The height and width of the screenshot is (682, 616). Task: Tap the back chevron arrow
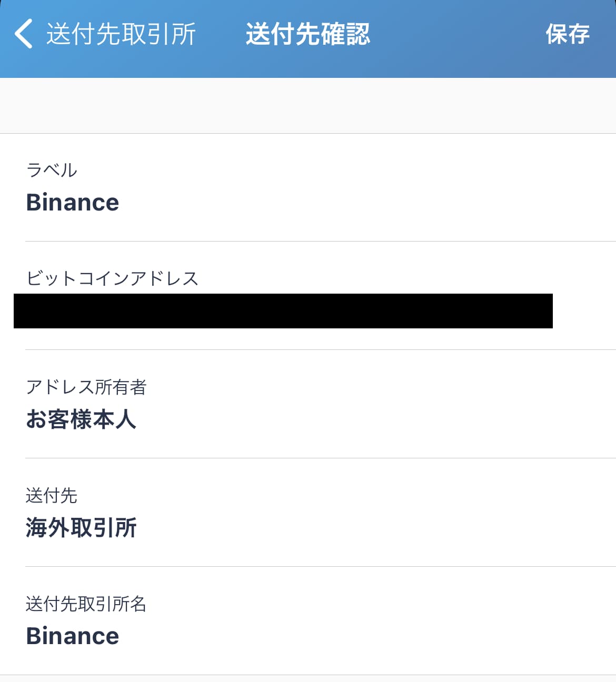pyautogui.click(x=23, y=34)
